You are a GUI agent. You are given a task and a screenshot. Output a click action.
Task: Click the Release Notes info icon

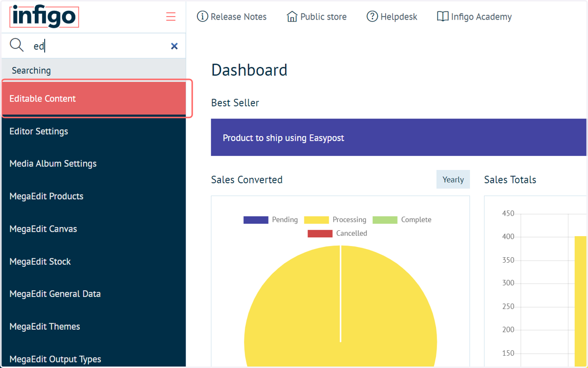(202, 17)
